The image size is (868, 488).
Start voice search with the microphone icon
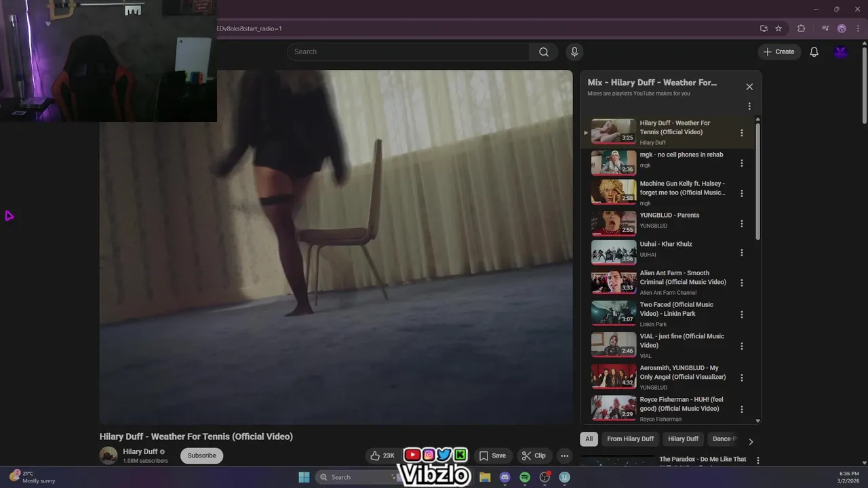coord(574,52)
